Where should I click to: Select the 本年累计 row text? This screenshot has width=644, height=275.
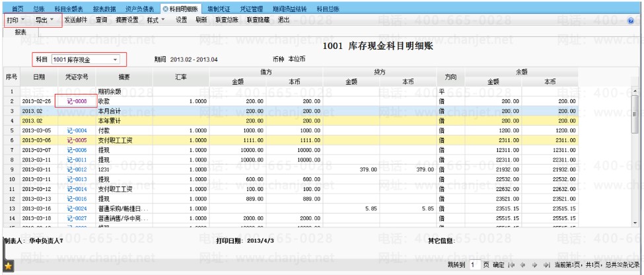click(110, 121)
